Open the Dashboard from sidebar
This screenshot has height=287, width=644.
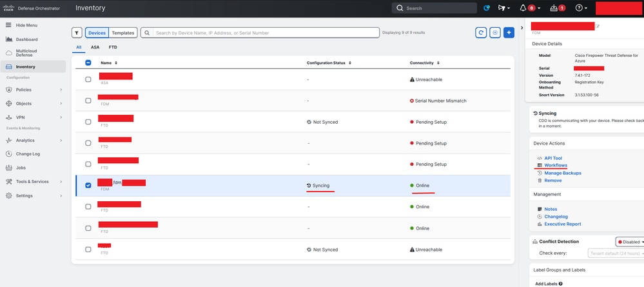26,39
